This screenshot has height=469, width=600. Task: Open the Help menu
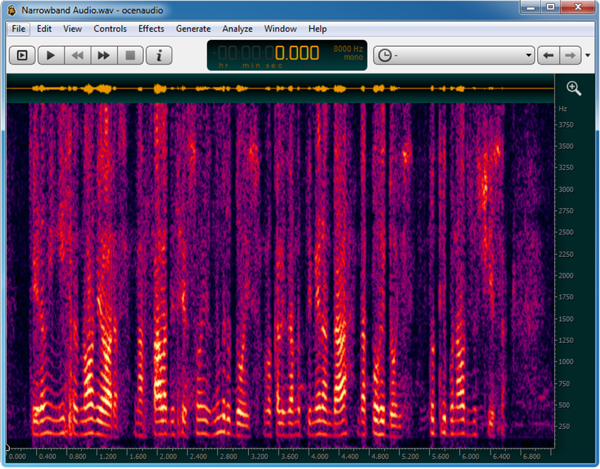317,29
